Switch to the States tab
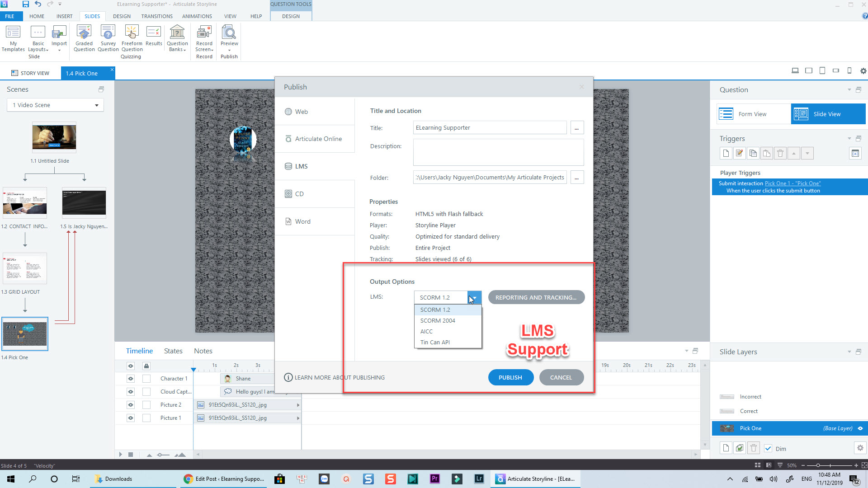Screen dimensions: 868x488 pos(173,351)
